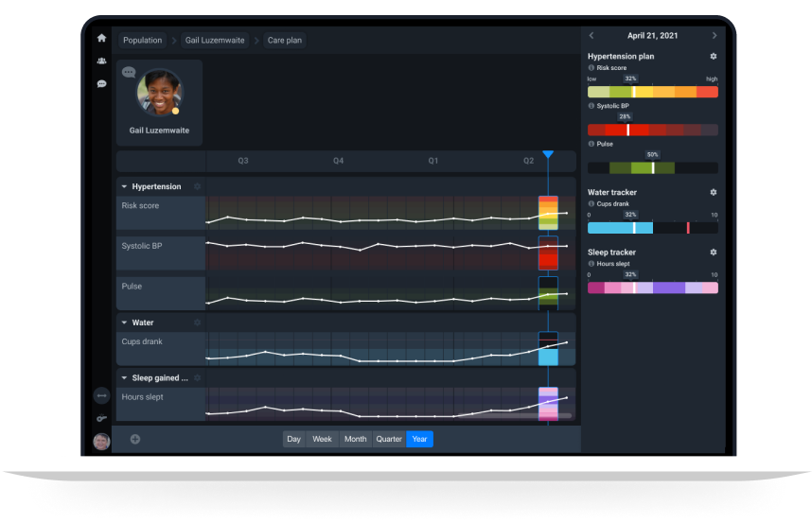Screen dimensions: 812x523
Task: Open Gail Luzemwaite's profile photo
Action: coord(160,93)
